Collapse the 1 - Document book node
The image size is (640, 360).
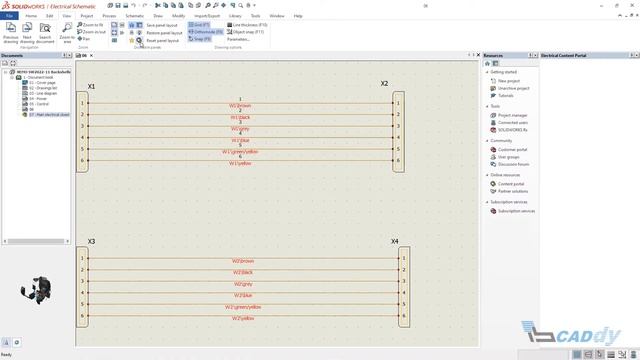click(x=12, y=77)
